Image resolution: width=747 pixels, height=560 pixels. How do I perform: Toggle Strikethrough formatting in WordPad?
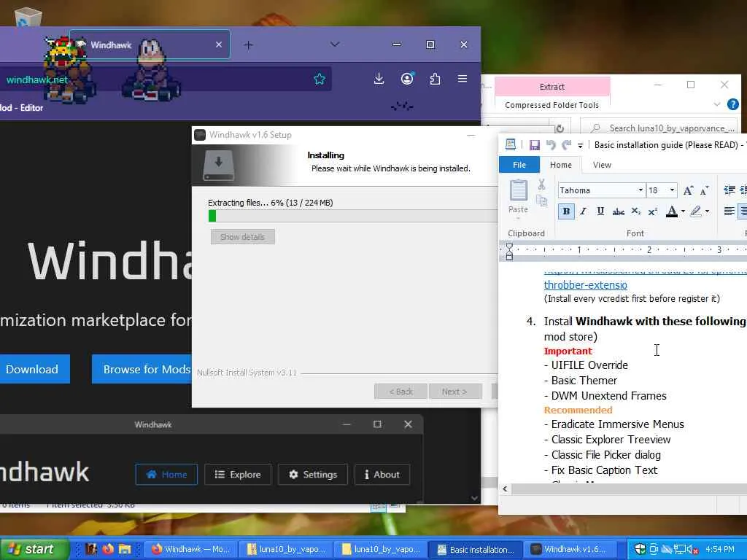click(x=619, y=211)
